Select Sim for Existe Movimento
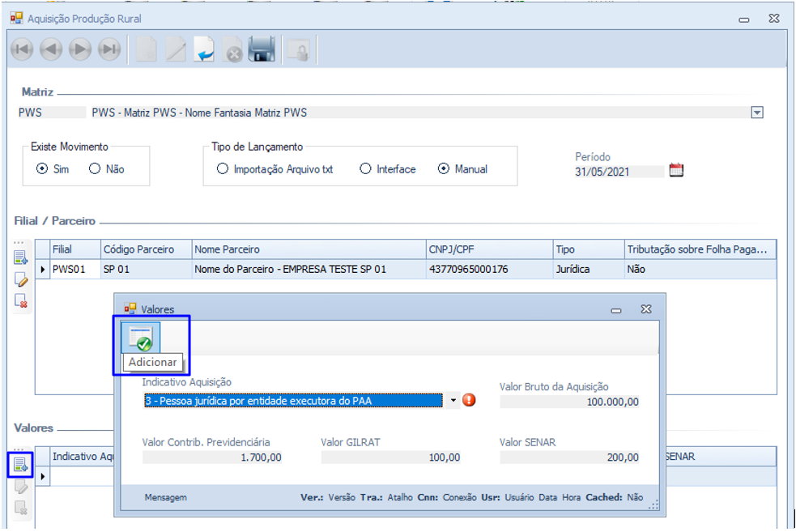796x532 pixels. pyautogui.click(x=42, y=168)
